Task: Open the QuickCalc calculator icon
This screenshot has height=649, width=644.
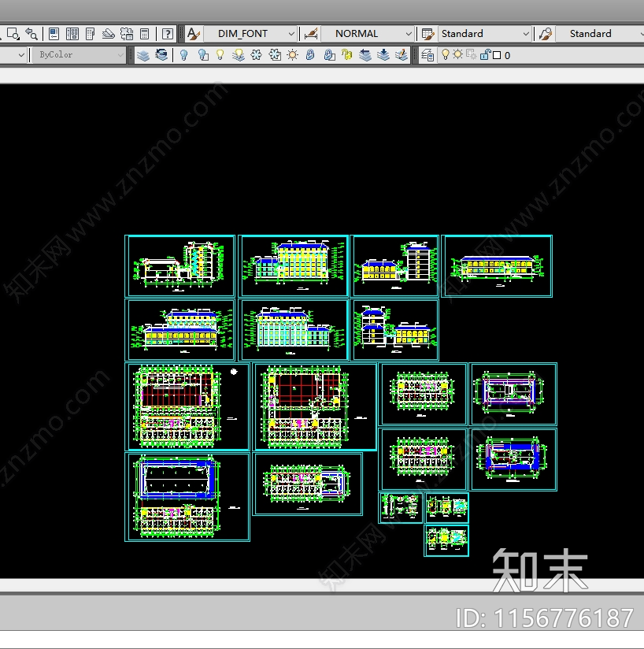Action: tap(144, 34)
